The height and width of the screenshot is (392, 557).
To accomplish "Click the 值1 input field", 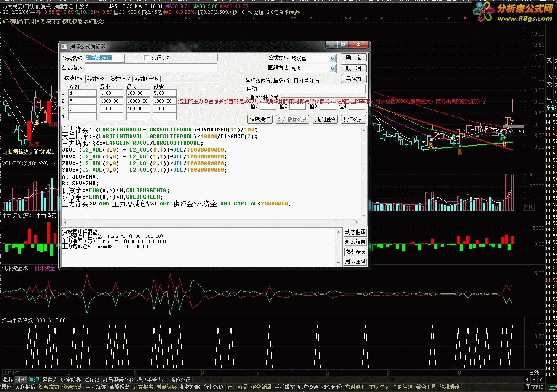I will [x=268, y=107].
